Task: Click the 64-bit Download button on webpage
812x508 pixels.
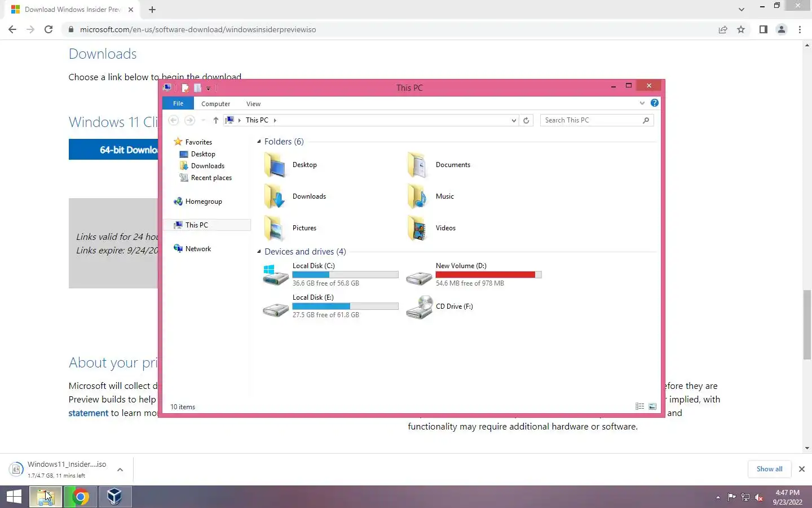Action: 114,150
